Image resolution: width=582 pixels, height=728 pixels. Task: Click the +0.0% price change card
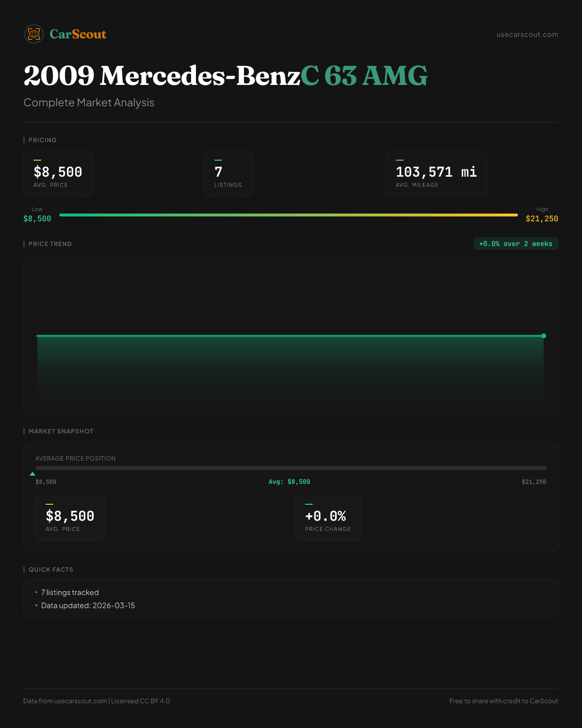(328, 518)
